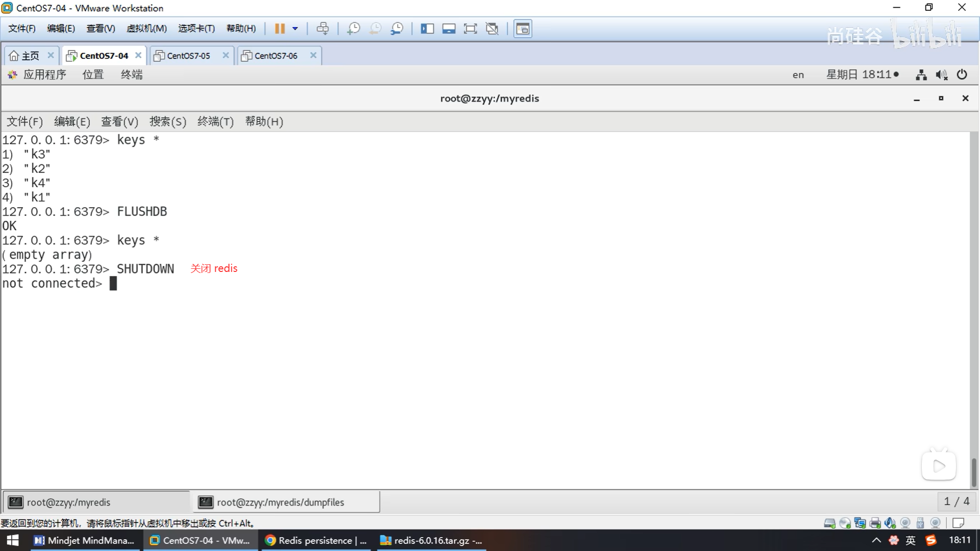Expand the 应用程序 applications menu

(x=44, y=74)
